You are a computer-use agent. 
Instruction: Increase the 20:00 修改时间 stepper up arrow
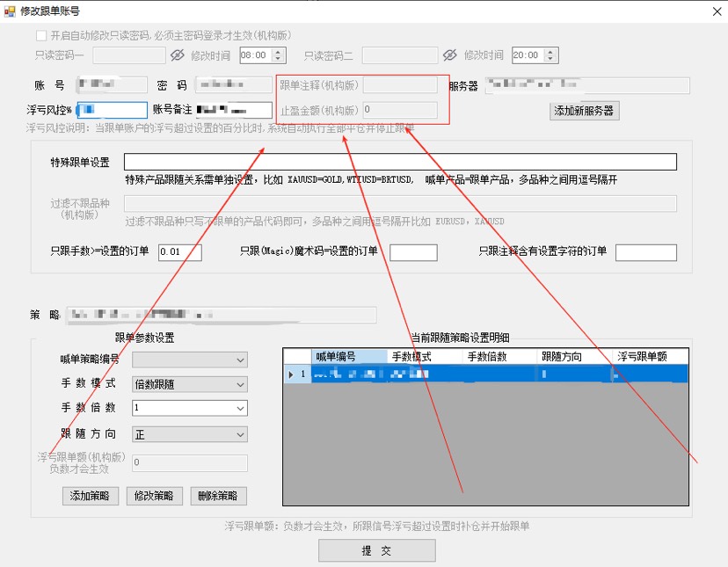[x=550, y=52]
